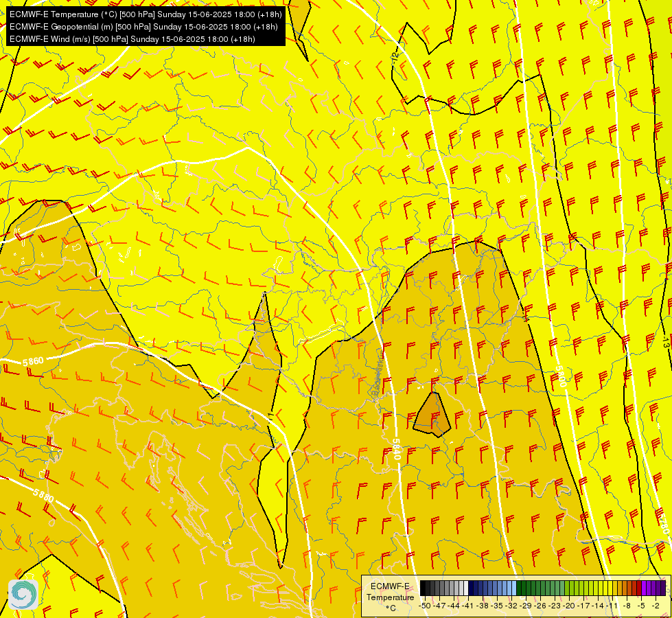Click the white legend swatch above -41

(x=466, y=588)
